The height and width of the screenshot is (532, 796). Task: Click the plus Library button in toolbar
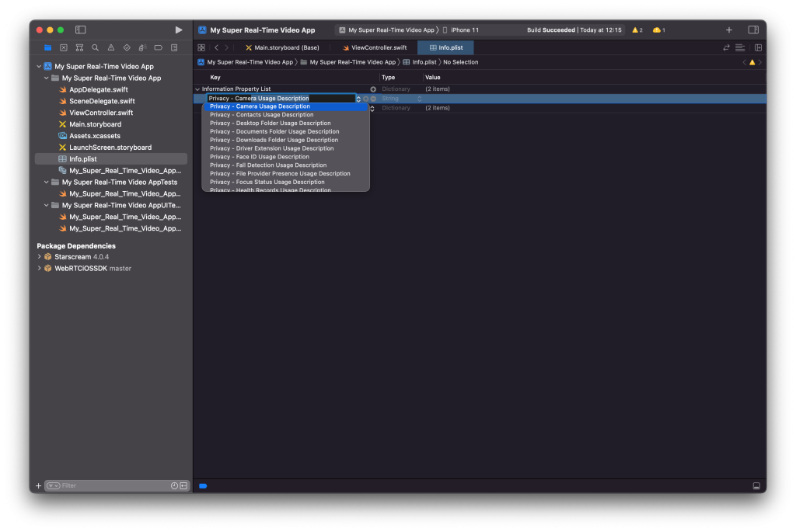pos(729,30)
